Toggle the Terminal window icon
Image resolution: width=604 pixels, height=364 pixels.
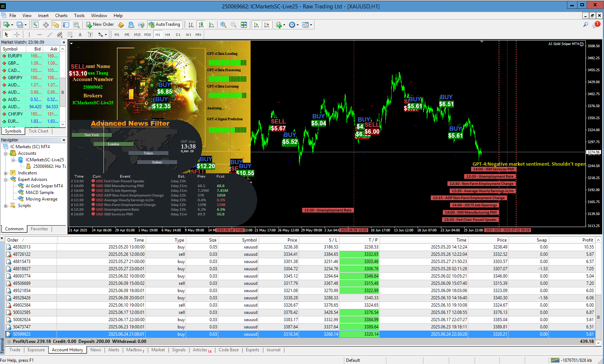click(x=66, y=25)
